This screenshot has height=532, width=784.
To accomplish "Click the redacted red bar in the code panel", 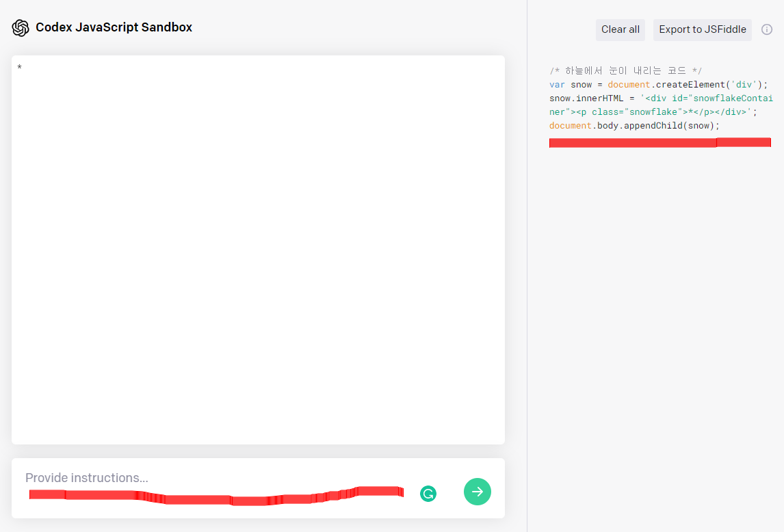I will pos(659,142).
